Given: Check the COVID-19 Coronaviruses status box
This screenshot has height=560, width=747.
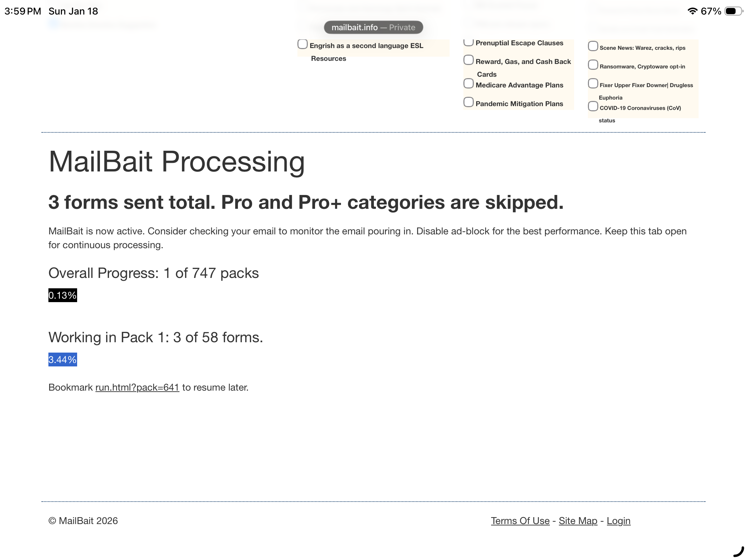Looking at the screenshot, I should tap(593, 106).
